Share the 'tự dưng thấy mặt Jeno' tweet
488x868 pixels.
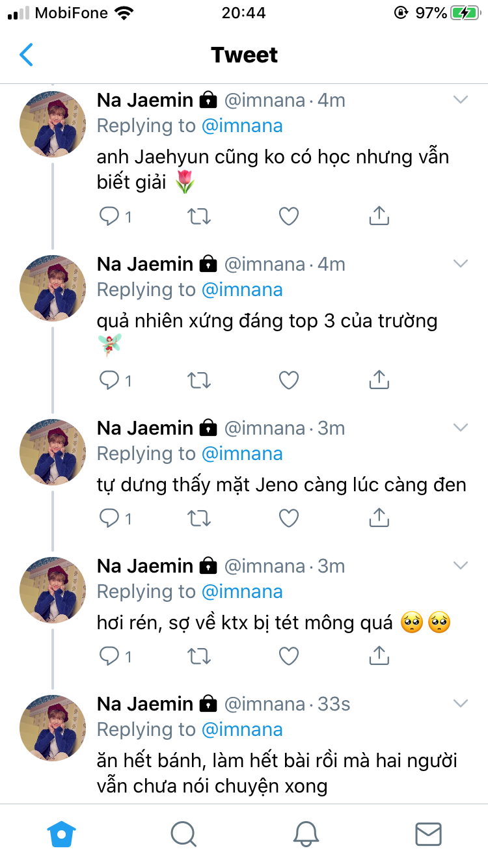pos(379,519)
